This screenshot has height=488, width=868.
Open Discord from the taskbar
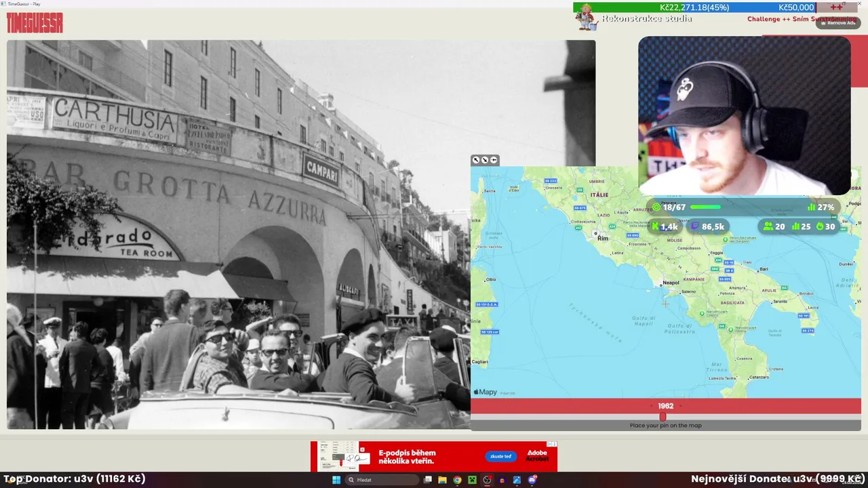[x=532, y=480]
